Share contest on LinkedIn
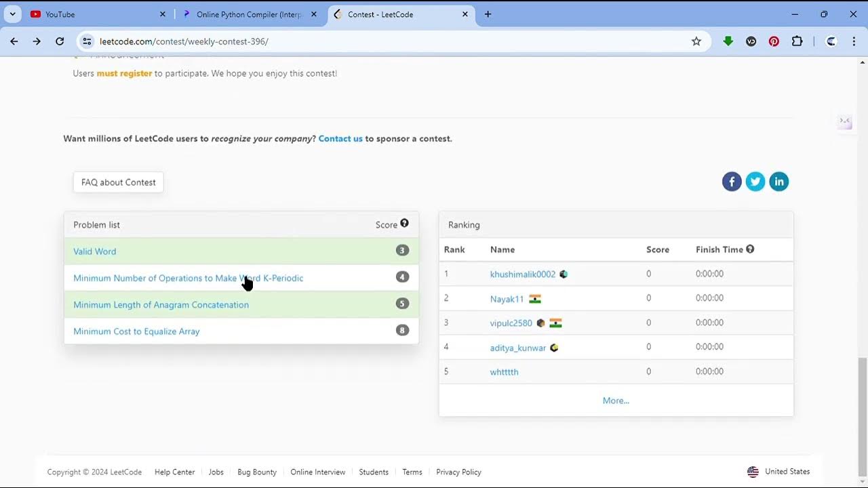868x488 pixels. pos(779,182)
